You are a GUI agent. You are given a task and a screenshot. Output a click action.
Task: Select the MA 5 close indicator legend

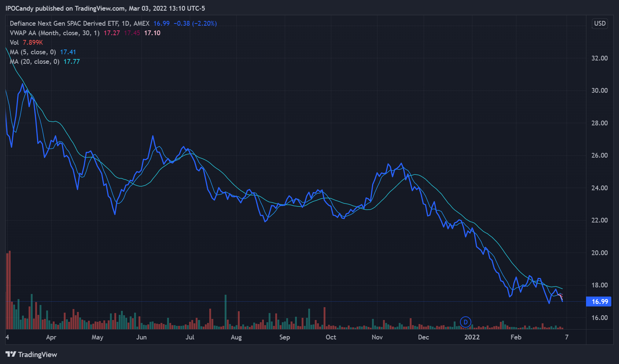click(x=33, y=52)
